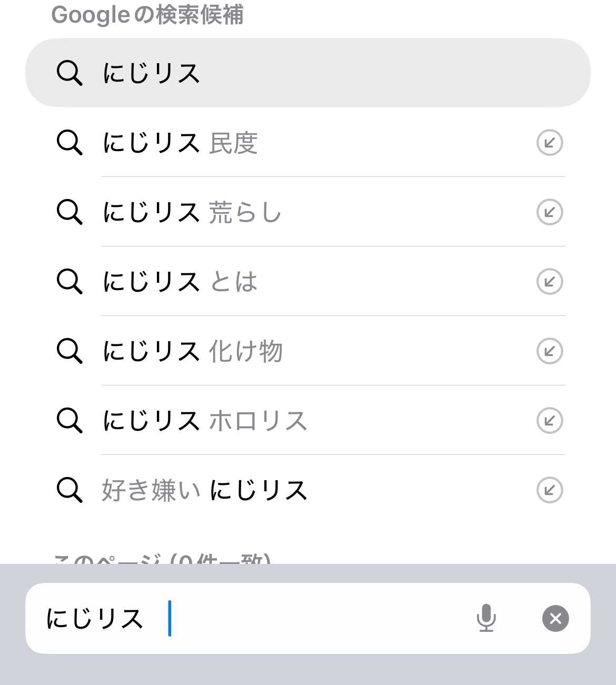This screenshot has height=685, width=616.
Task: Clear the search field text
Action: (555, 618)
